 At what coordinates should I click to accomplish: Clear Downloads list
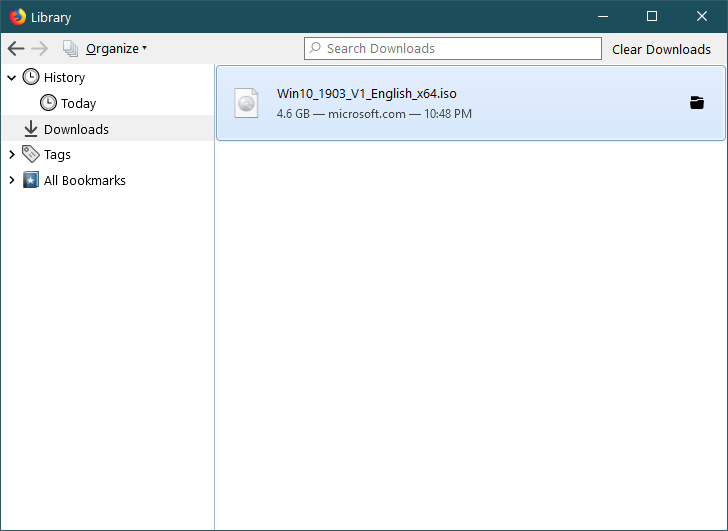click(661, 49)
